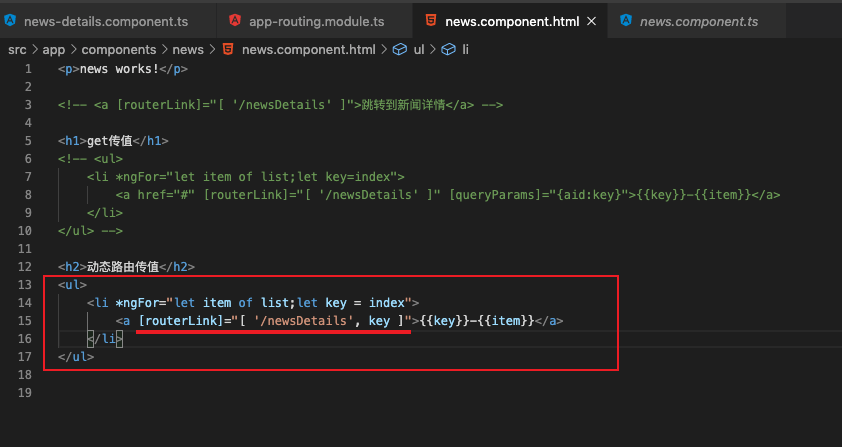Screen dimensions: 842x447
Task: Click '*ngFor' on line 14
Action: (137, 303)
